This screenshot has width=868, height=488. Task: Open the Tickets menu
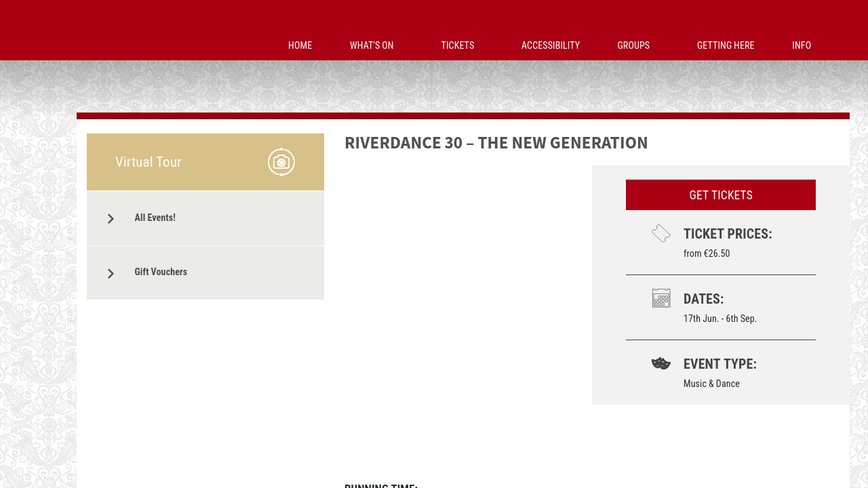pos(458,45)
